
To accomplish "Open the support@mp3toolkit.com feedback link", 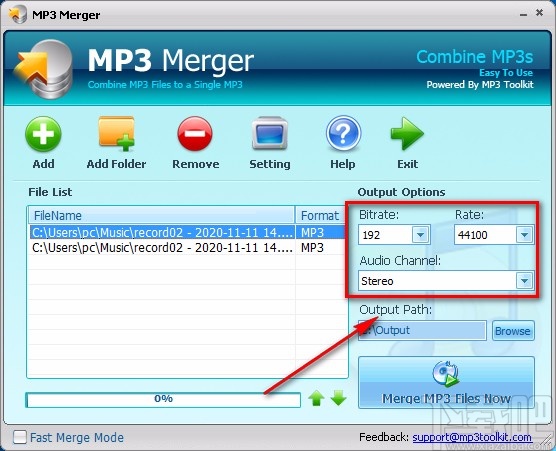I will pyautogui.click(x=472, y=437).
